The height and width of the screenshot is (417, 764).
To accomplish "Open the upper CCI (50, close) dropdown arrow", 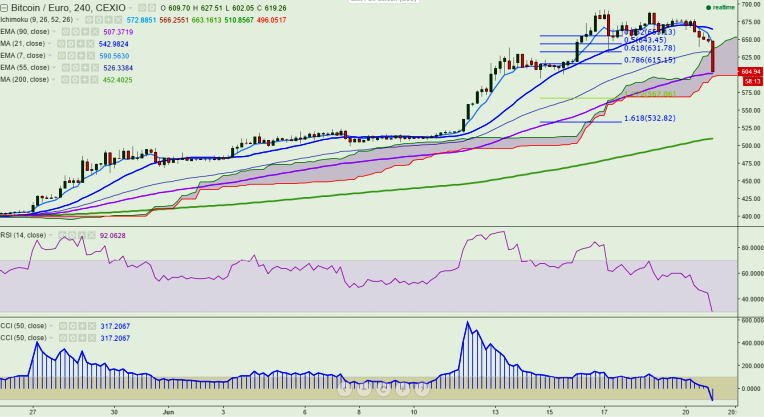I will (x=51, y=326).
